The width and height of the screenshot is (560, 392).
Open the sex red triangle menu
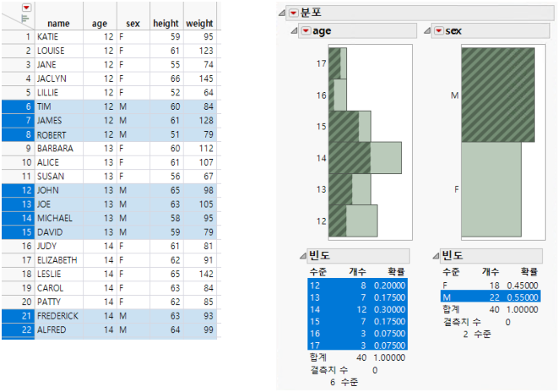click(438, 30)
